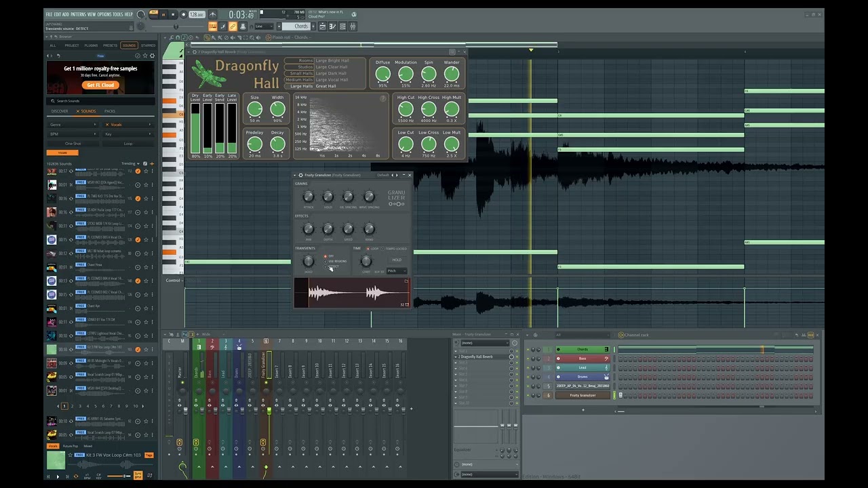The width and height of the screenshot is (868, 488).
Task: Select the Small Halls reverb bank
Action: coord(299,73)
